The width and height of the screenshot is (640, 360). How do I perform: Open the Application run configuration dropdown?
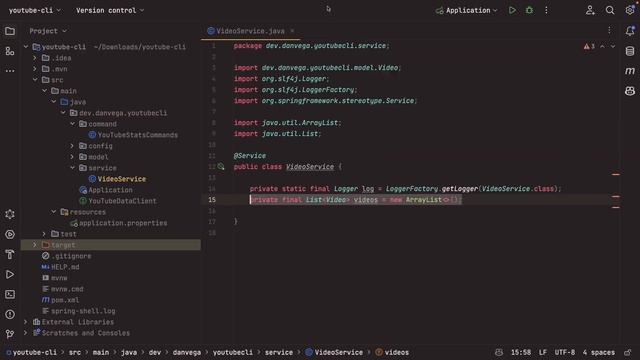pyautogui.click(x=467, y=10)
